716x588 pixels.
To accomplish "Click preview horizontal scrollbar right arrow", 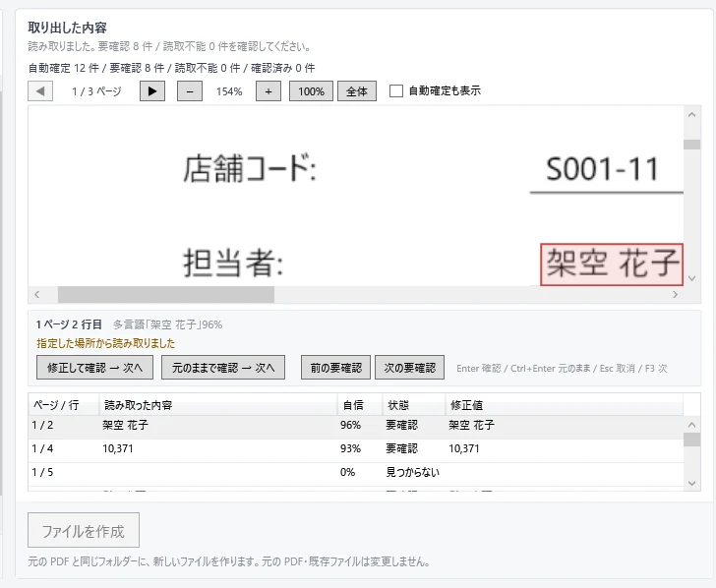I will pos(675,295).
